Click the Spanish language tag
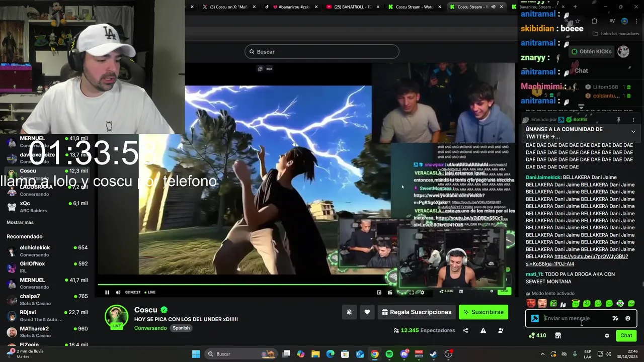 [x=181, y=328]
